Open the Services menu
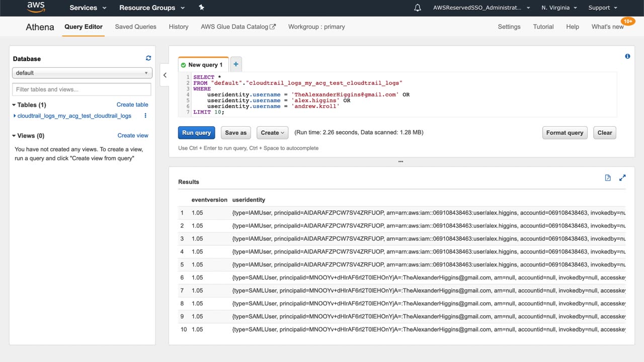 88,8
